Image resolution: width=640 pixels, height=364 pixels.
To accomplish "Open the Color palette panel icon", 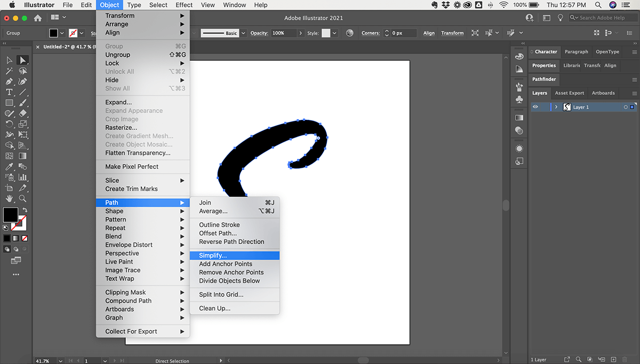I will coord(519,55).
